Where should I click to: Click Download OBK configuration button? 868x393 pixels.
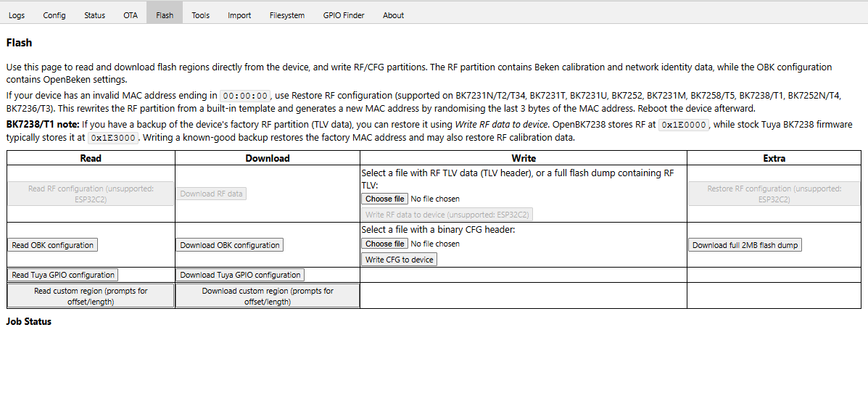(x=230, y=244)
